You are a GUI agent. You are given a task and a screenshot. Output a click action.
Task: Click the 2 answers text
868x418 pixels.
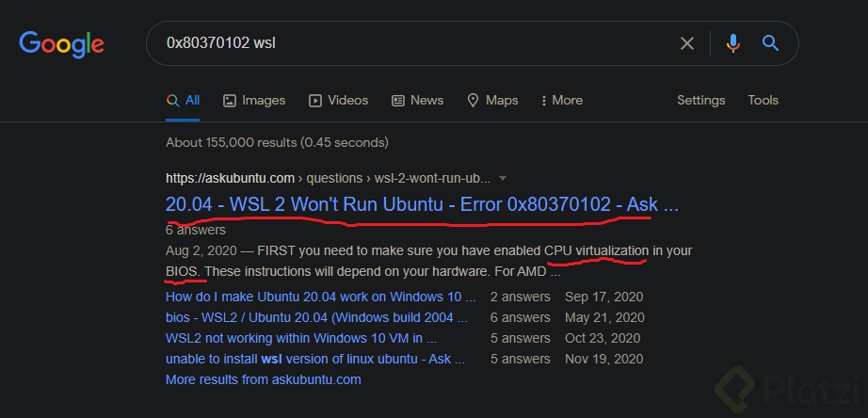521,297
